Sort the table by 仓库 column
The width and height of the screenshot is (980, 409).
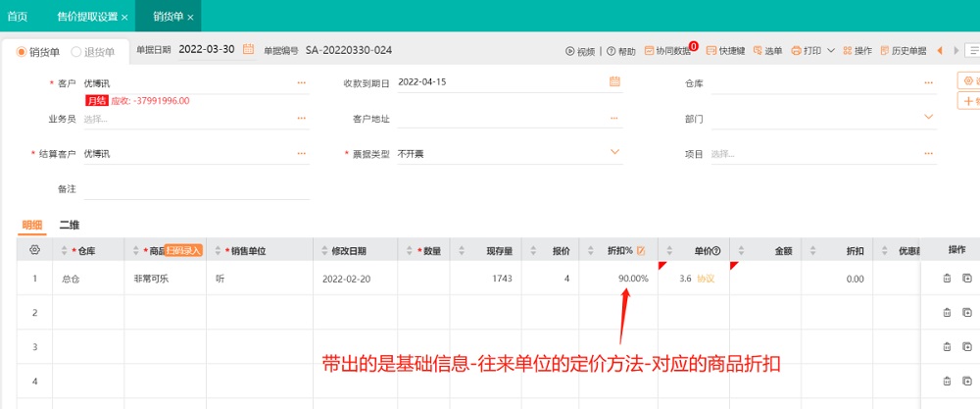coord(63,251)
